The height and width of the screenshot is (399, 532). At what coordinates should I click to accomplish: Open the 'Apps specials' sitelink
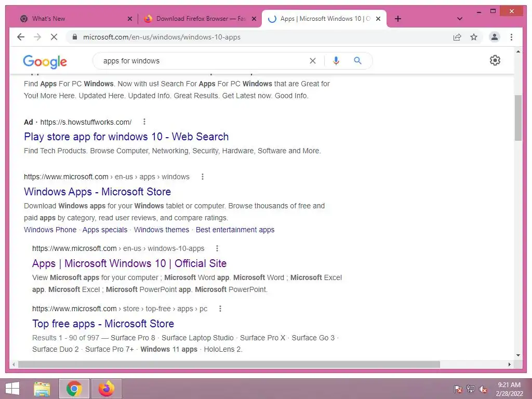(x=105, y=230)
